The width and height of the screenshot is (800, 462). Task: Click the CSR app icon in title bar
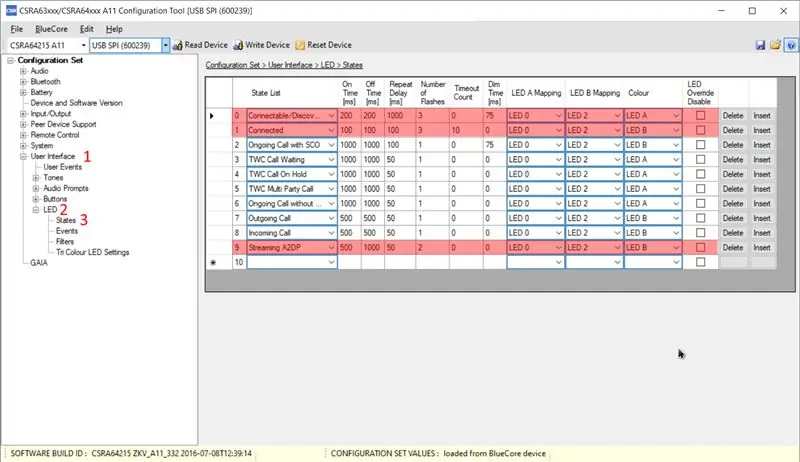click(11, 11)
